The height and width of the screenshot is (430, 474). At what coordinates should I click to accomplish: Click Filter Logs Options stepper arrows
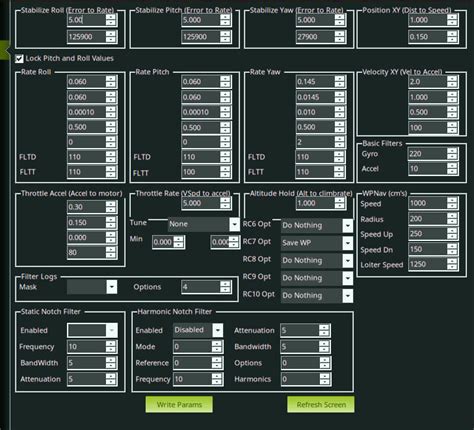(x=225, y=287)
